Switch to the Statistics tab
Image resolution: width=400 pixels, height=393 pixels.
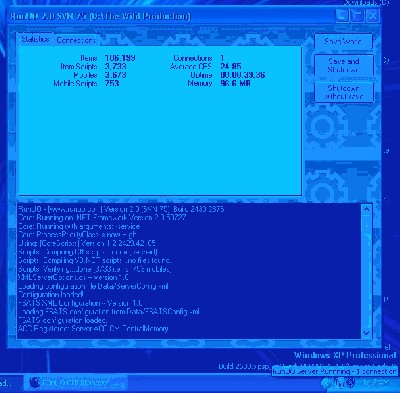(35, 39)
